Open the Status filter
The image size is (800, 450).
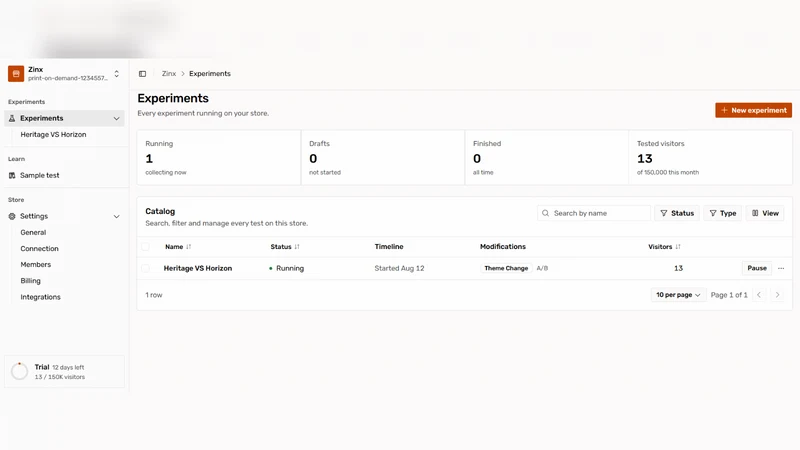[677, 213]
